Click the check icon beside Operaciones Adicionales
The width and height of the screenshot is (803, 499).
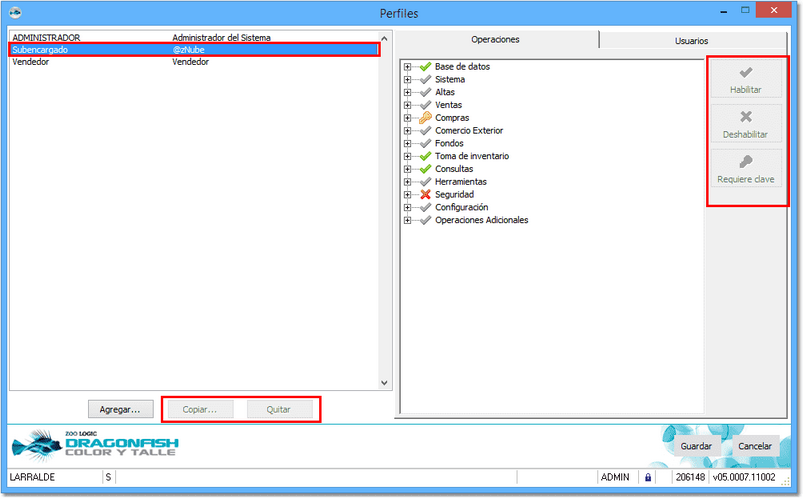pos(425,220)
